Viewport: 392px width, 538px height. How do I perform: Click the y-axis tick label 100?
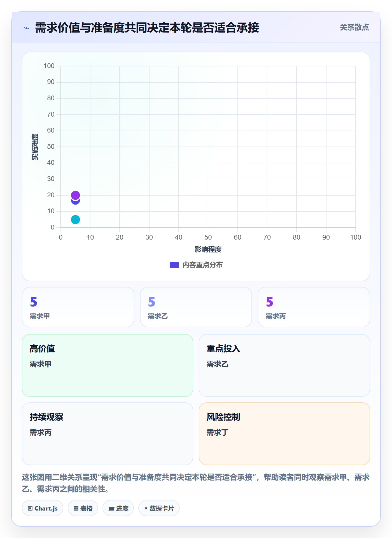tap(49, 66)
